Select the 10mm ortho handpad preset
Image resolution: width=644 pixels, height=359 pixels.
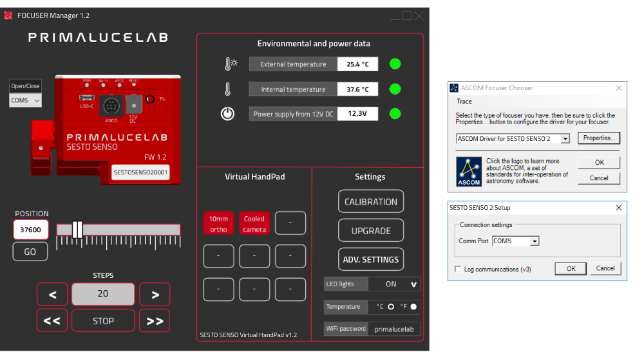pos(218,223)
